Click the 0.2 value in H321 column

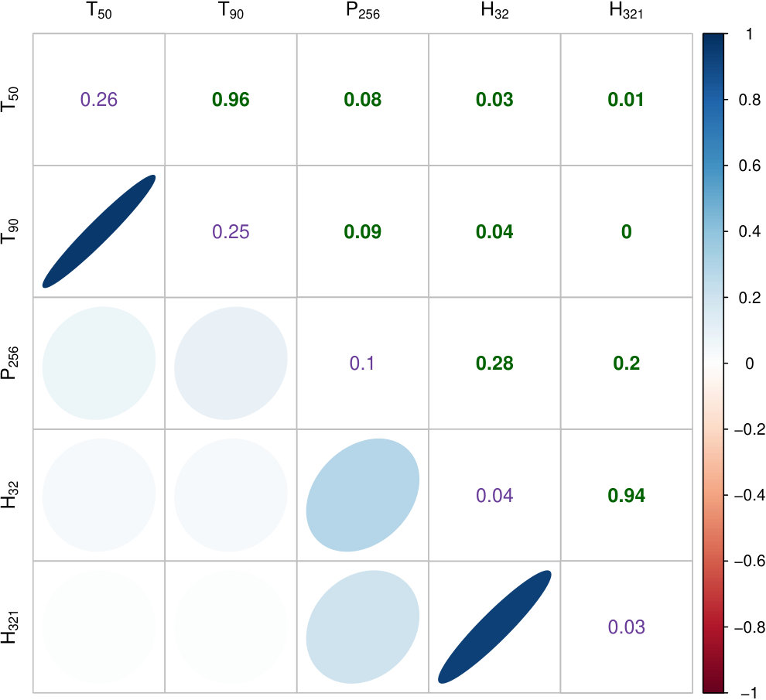[626, 364]
